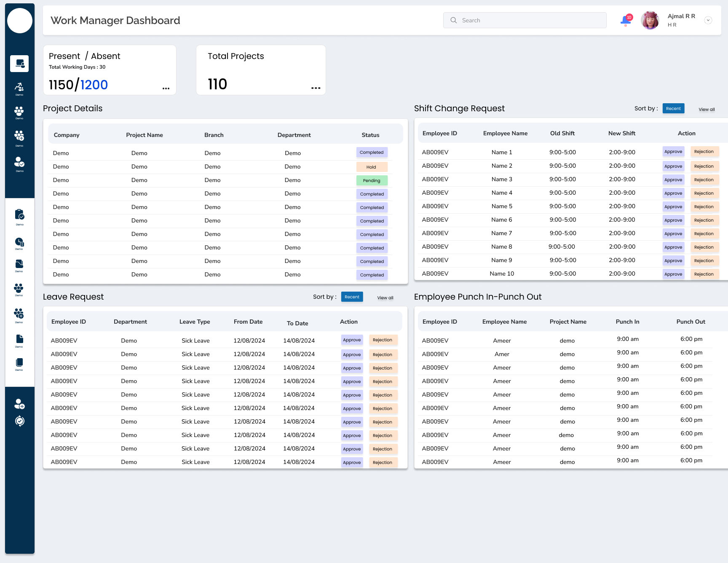Expand the user account dropdown chevron
The width and height of the screenshot is (728, 563).
pos(708,20)
